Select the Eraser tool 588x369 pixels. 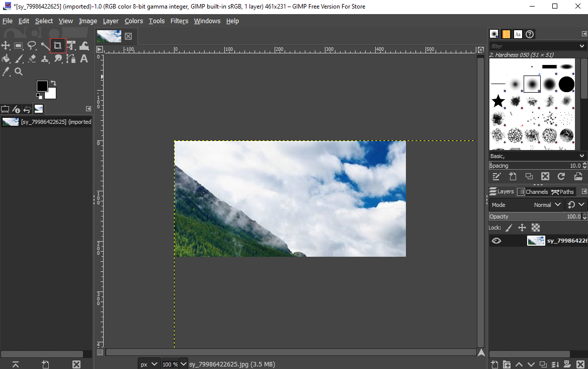(x=32, y=59)
